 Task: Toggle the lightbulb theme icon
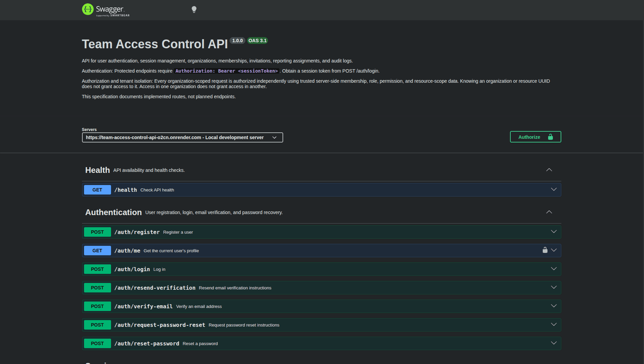pos(194,9)
